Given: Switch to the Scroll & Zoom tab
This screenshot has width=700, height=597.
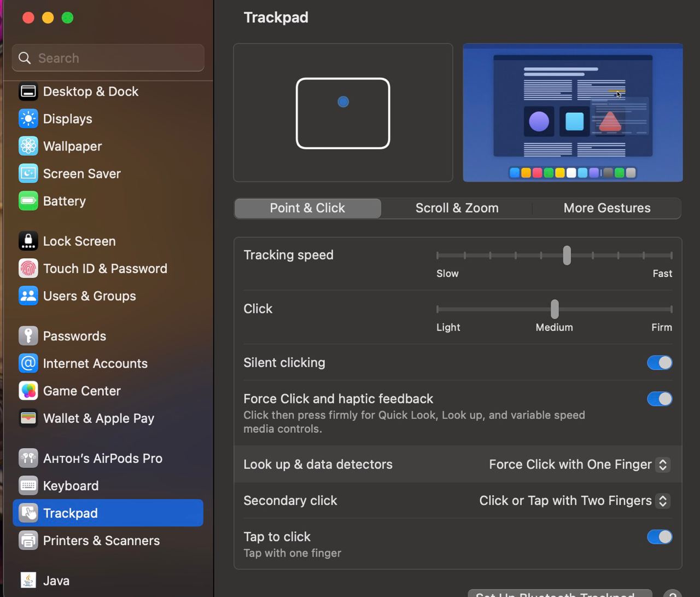Looking at the screenshot, I should tap(457, 208).
